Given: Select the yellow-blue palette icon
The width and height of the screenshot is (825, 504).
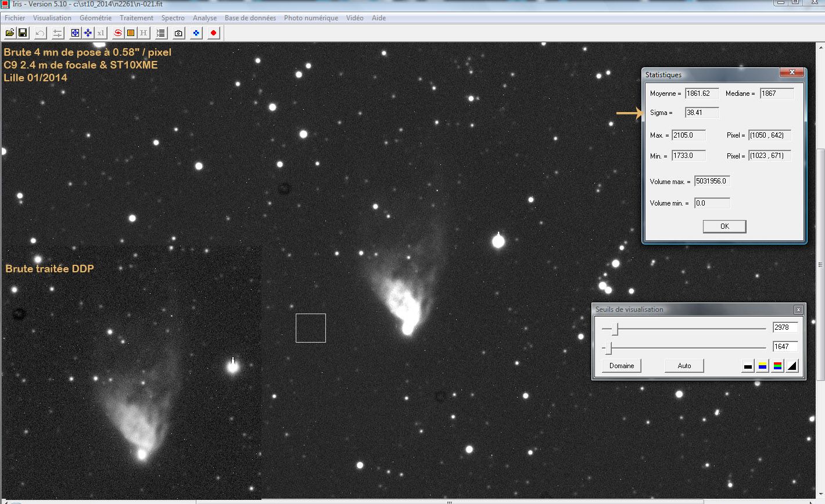Looking at the screenshot, I should pyautogui.click(x=762, y=366).
